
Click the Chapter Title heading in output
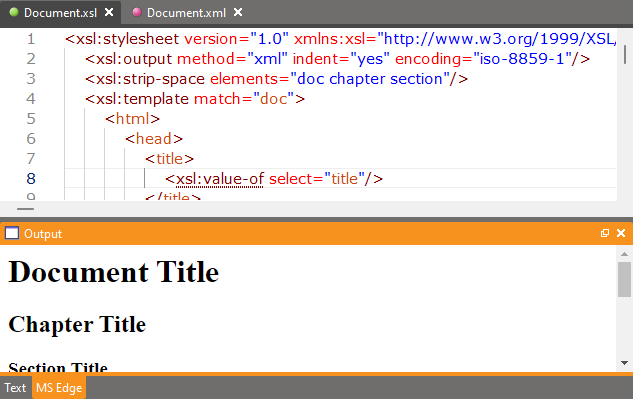77,324
